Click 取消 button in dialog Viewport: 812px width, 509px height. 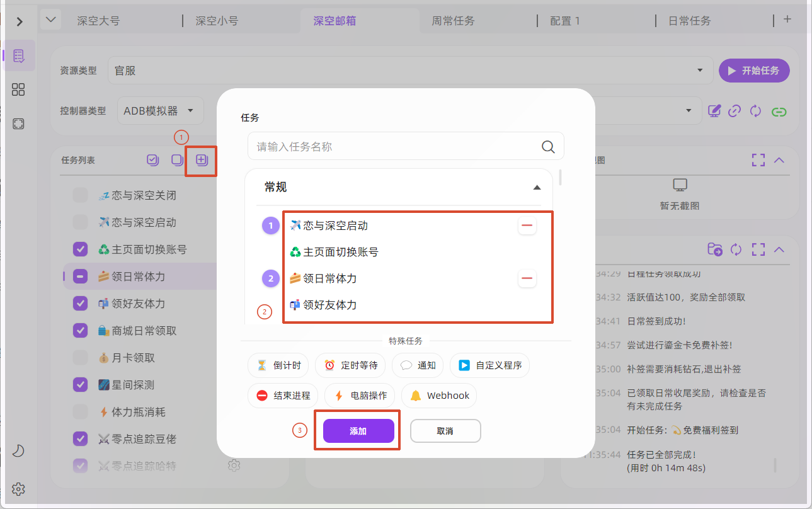[x=445, y=432]
